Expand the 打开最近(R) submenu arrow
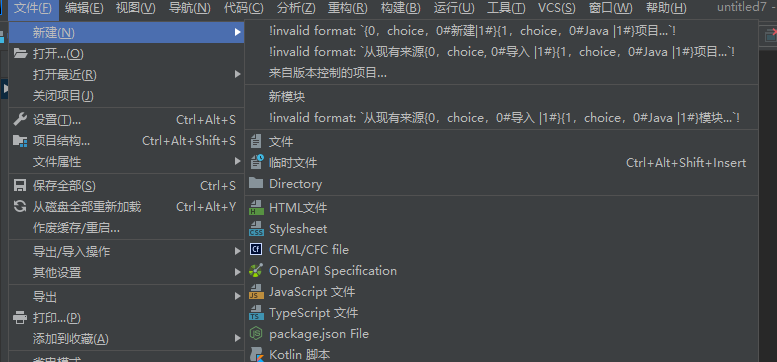 (x=238, y=75)
